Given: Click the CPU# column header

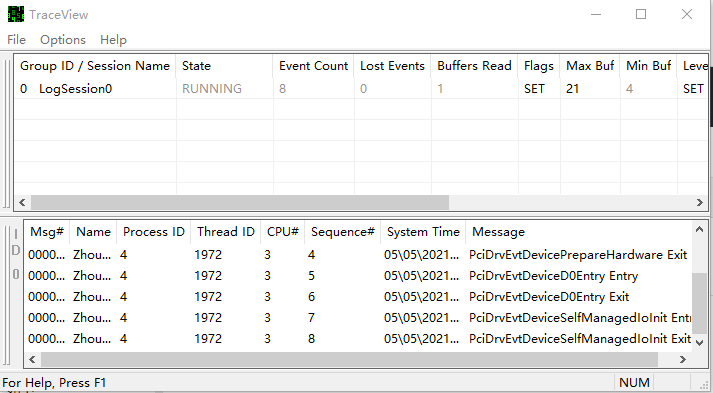Looking at the screenshot, I should (282, 232).
